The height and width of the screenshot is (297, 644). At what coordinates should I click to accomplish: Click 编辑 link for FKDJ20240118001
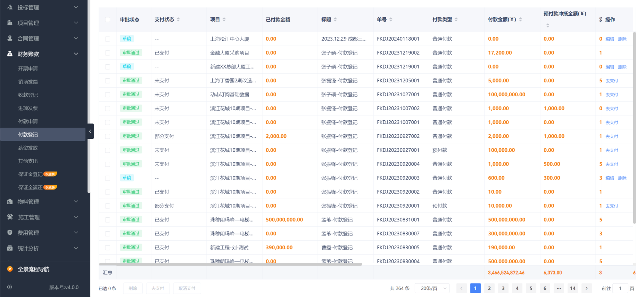tap(610, 39)
